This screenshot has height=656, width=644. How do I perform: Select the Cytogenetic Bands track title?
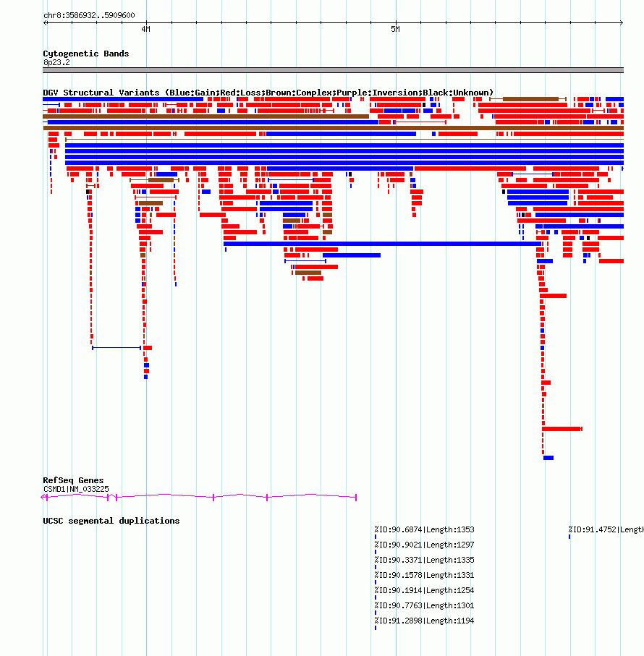tap(86, 54)
